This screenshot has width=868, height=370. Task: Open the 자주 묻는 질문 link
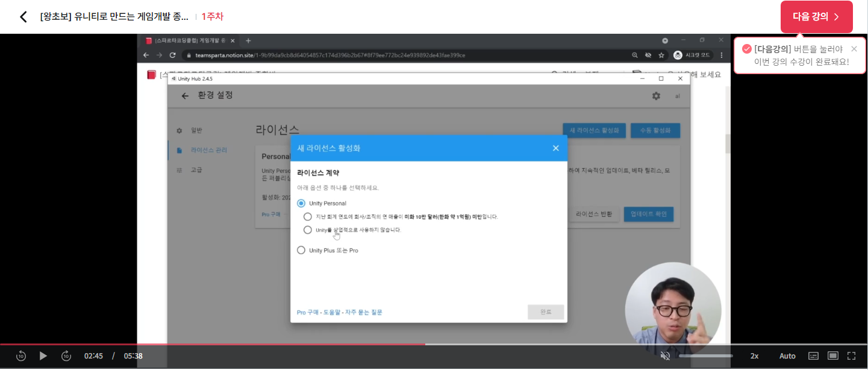point(364,312)
